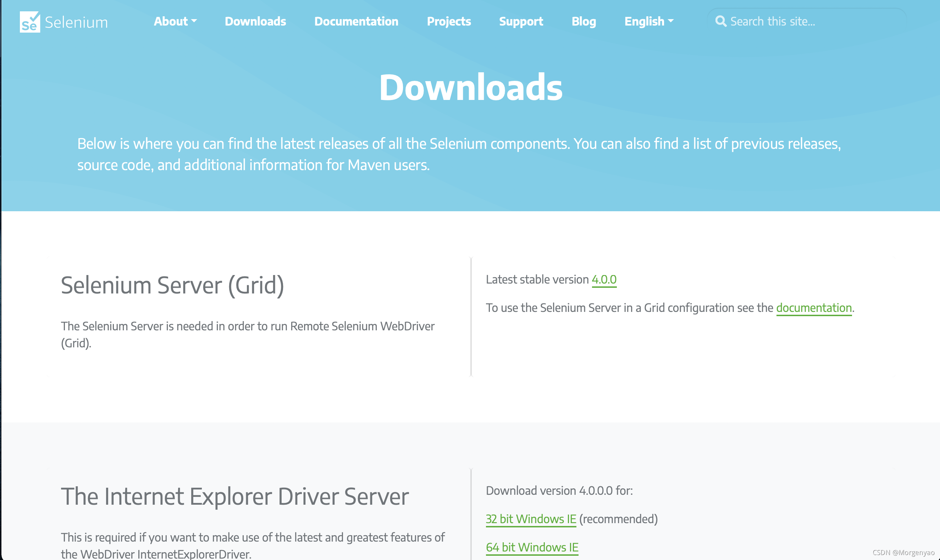Click the Selenium logo icon

click(x=30, y=22)
